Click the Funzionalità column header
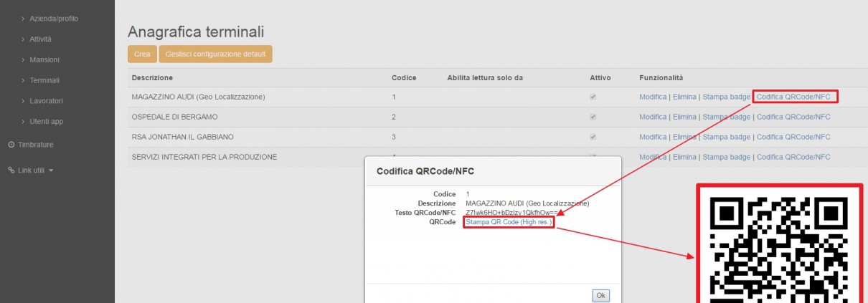 click(661, 77)
